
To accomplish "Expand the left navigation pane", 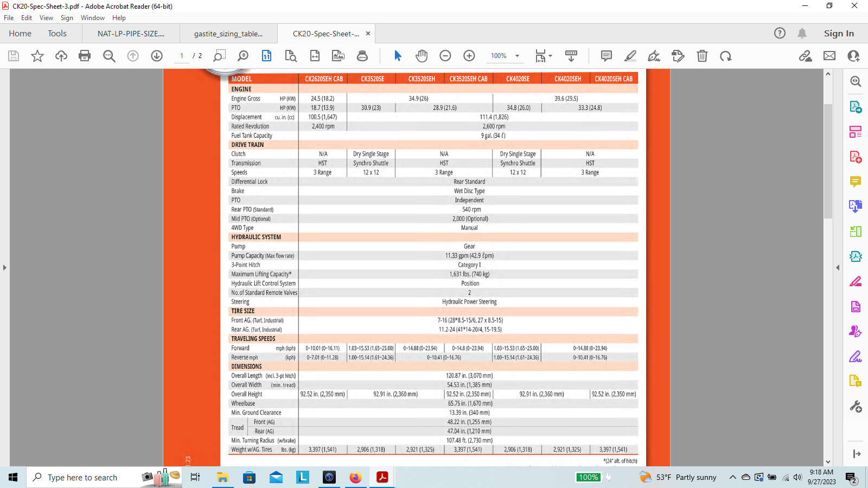I will [5, 267].
